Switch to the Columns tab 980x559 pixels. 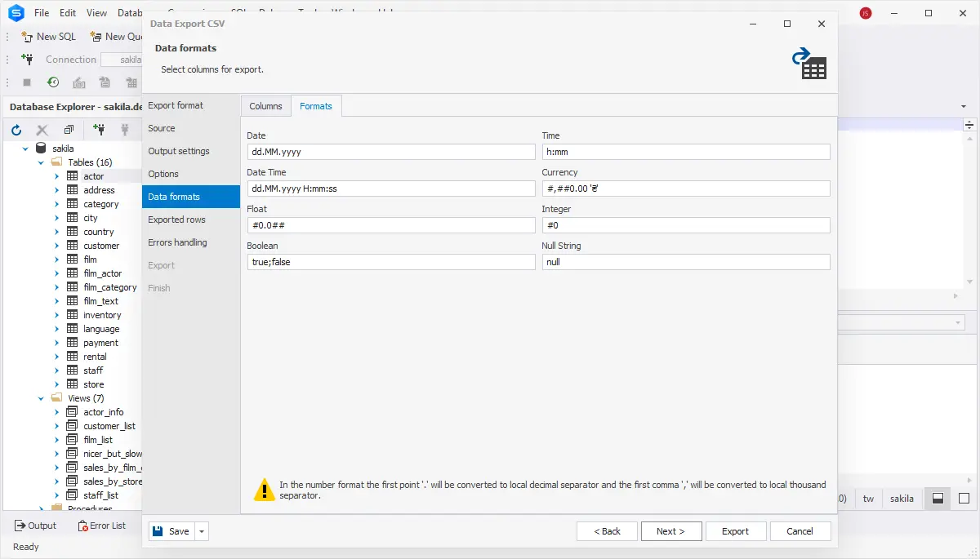(265, 106)
